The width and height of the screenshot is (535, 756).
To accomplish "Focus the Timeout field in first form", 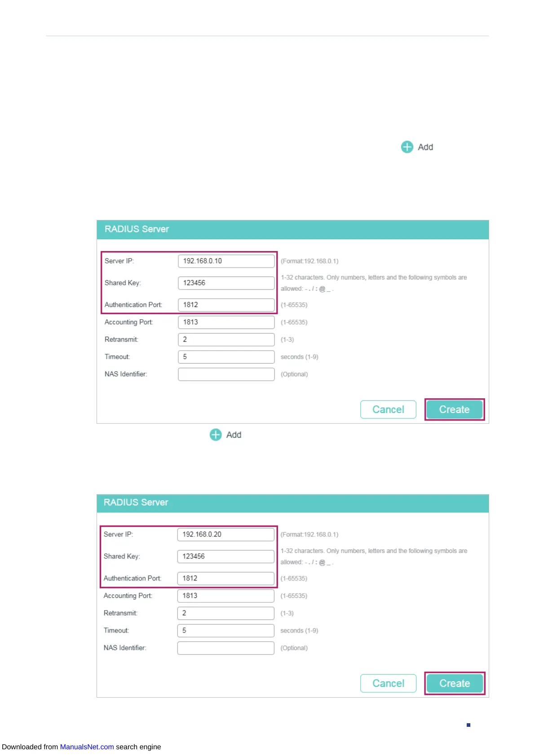I will point(226,357).
